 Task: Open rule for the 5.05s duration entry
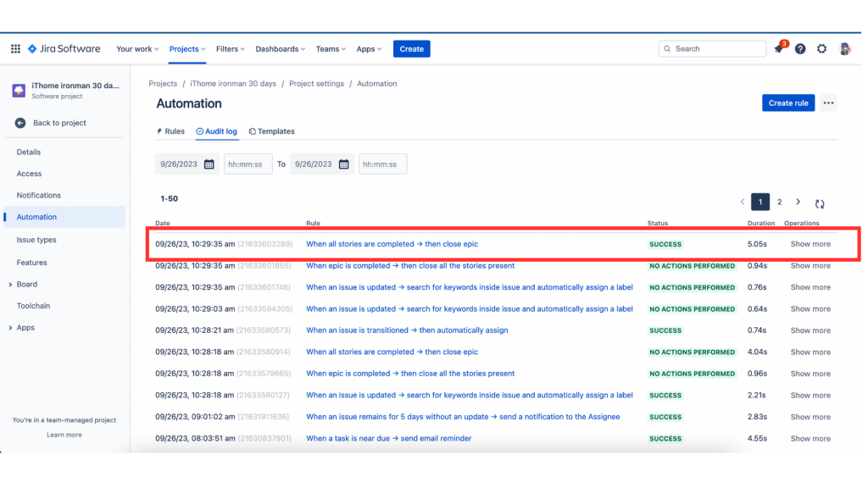(x=392, y=244)
